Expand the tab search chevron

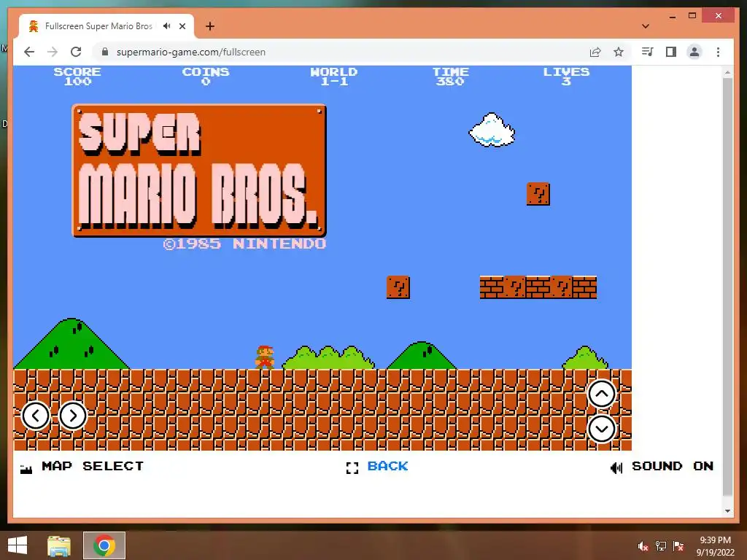[646, 26]
